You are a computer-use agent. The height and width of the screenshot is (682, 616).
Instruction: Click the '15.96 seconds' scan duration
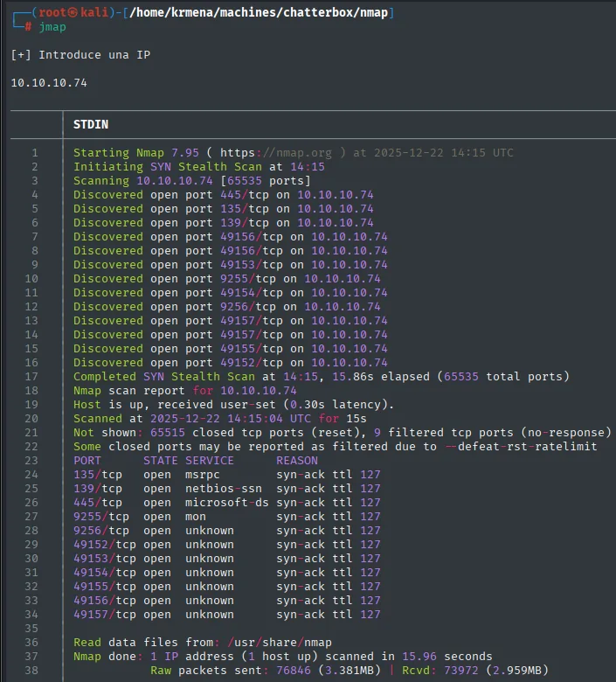pyautogui.click(x=446, y=656)
